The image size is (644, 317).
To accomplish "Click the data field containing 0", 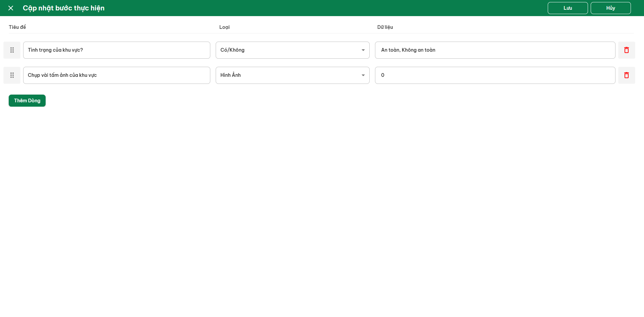I will tap(495, 75).
